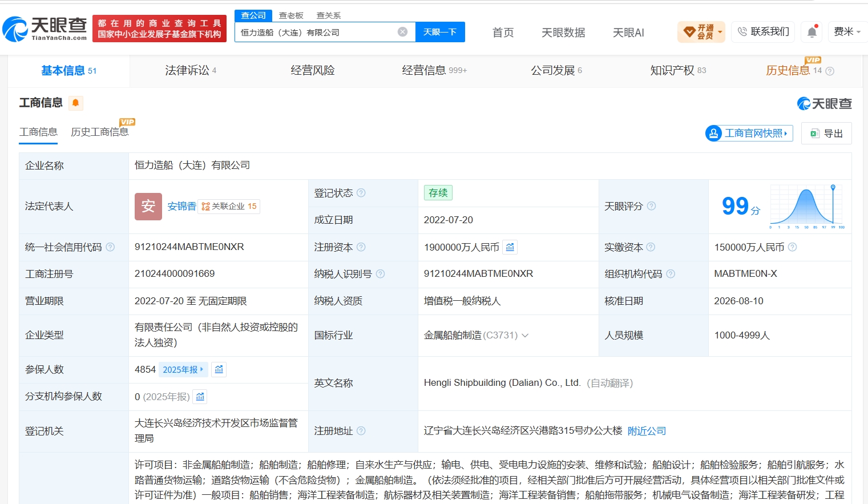Open notifications bell icon
The width and height of the screenshot is (868, 504).
(x=812, y=32)
